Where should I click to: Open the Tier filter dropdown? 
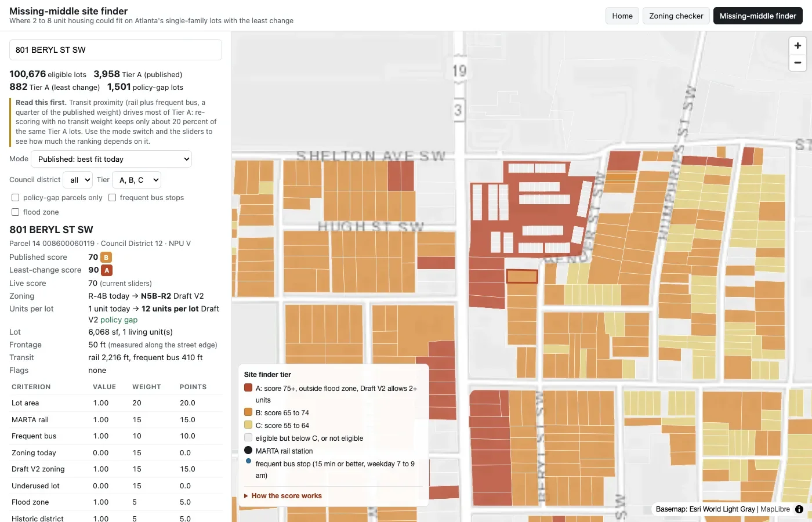pyautogui.click(x=136, y=180)
